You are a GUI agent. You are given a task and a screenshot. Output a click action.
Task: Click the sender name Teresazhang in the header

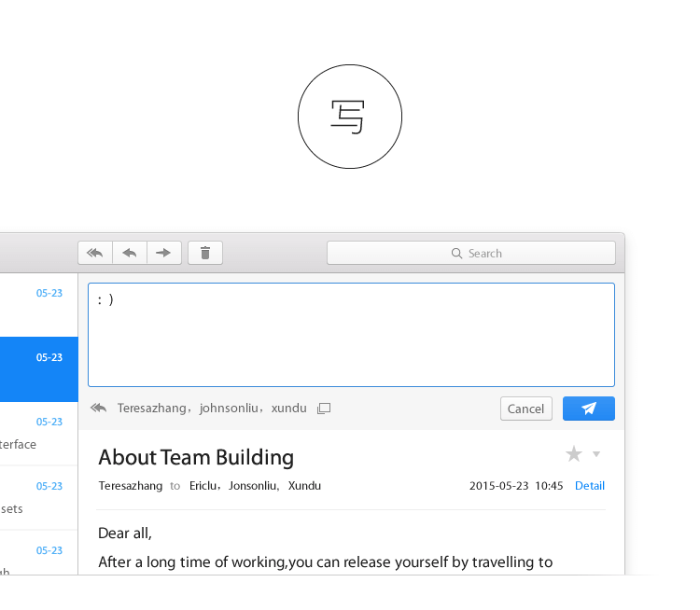click(130, 486)
